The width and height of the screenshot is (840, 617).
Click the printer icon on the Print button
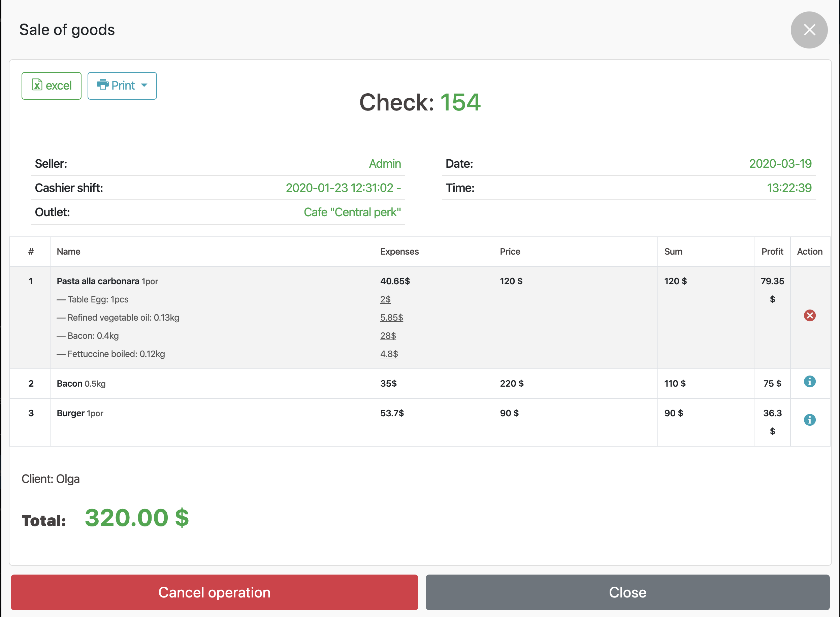pos(102,85)
